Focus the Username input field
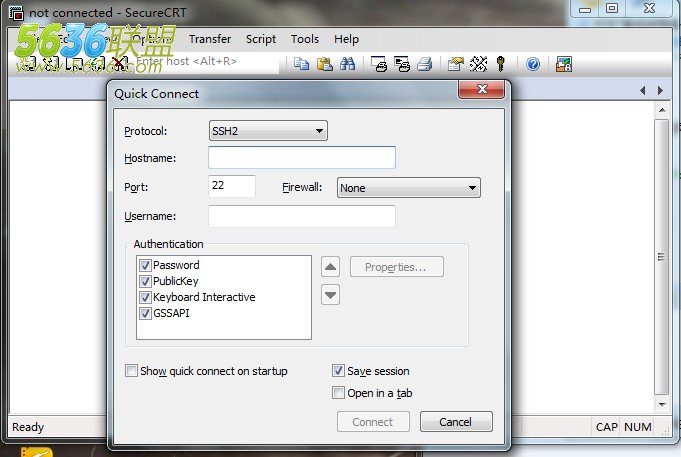 [x=302, y=216]
